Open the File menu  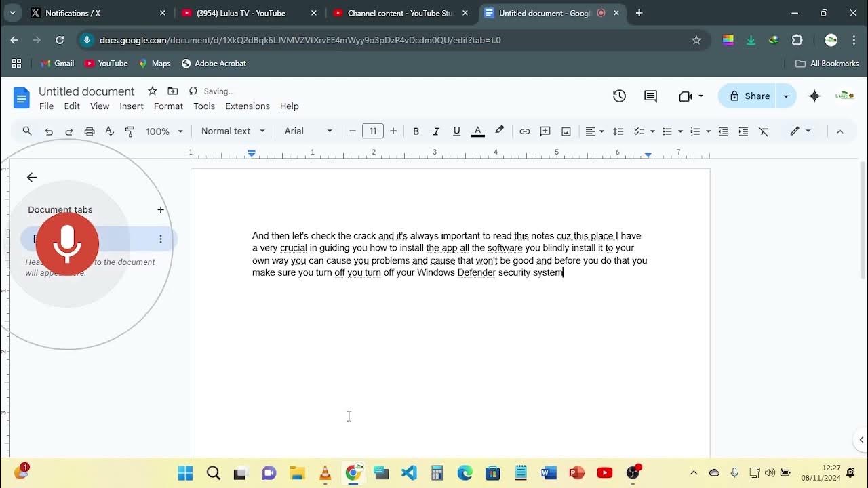coord(46,106)
